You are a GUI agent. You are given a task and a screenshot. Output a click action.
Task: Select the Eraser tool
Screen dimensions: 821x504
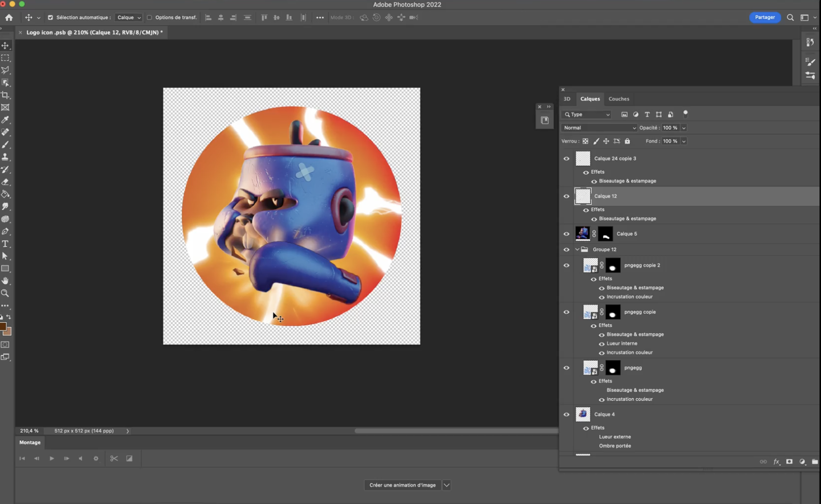pyautogui.click(x=5, y=182)
